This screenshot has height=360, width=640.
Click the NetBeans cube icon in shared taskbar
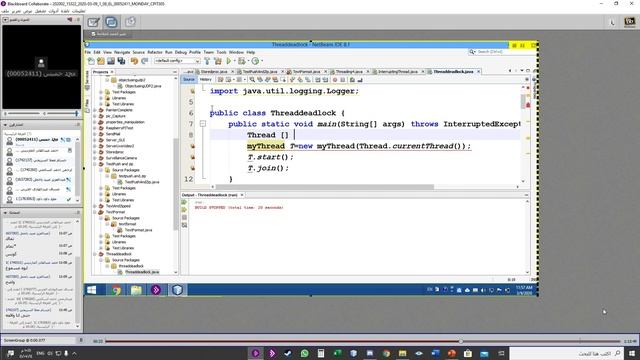[177, 290]
